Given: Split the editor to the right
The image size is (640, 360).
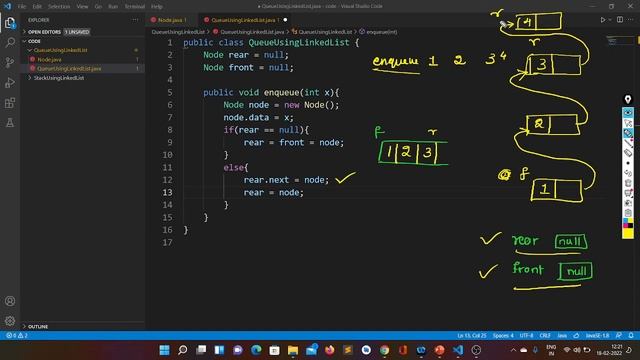Looking at the screenshot, I should pyautogui.click(x=620, y=20).
